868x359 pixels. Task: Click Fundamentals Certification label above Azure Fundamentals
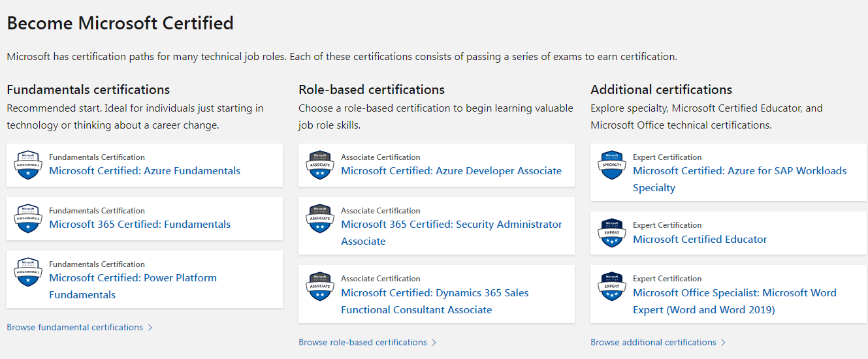coord(97,157)
